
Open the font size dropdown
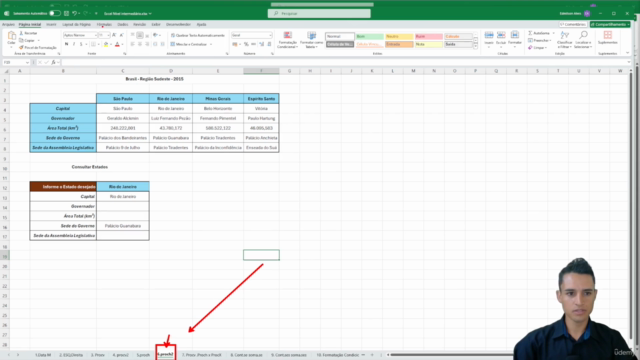[x=108, y=35]
